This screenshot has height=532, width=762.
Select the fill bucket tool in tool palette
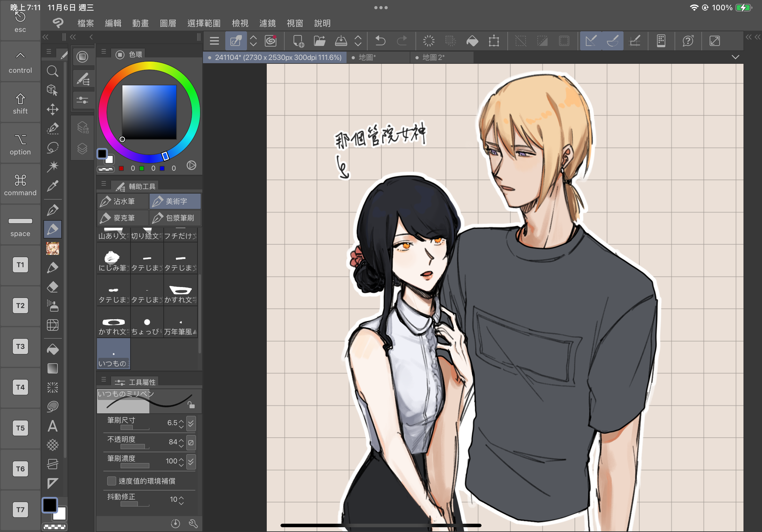pos(52,349)
